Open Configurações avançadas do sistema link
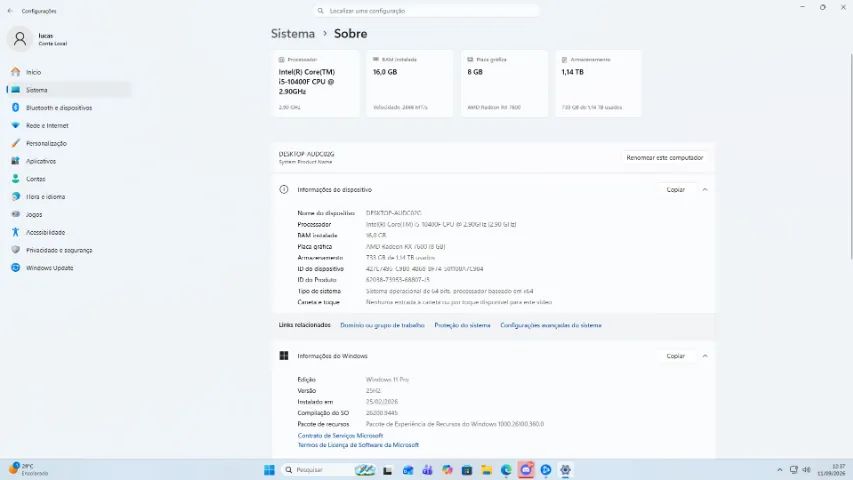Screen dimensions: 853x480 pos(551,325)
